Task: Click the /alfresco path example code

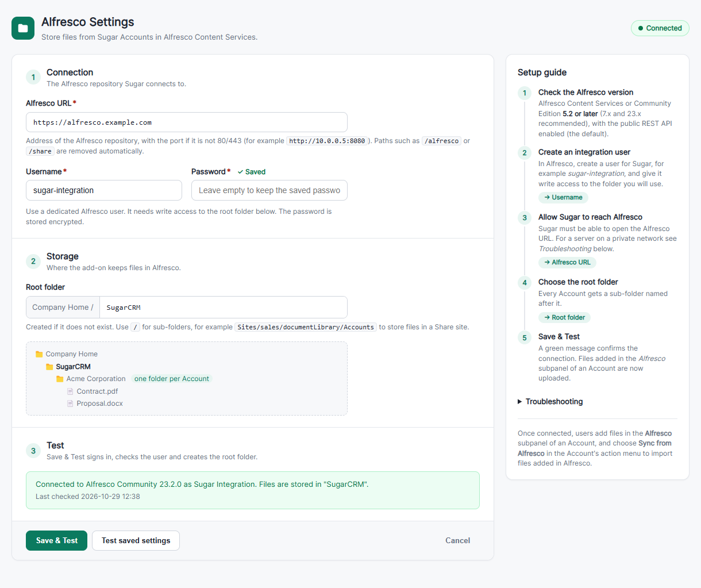Action: coord(441,141)
